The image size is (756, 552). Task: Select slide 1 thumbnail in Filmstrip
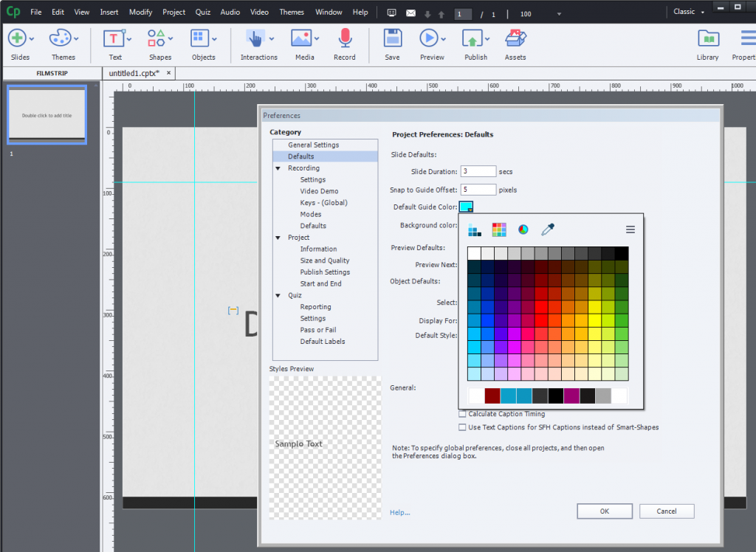point(47,114)
